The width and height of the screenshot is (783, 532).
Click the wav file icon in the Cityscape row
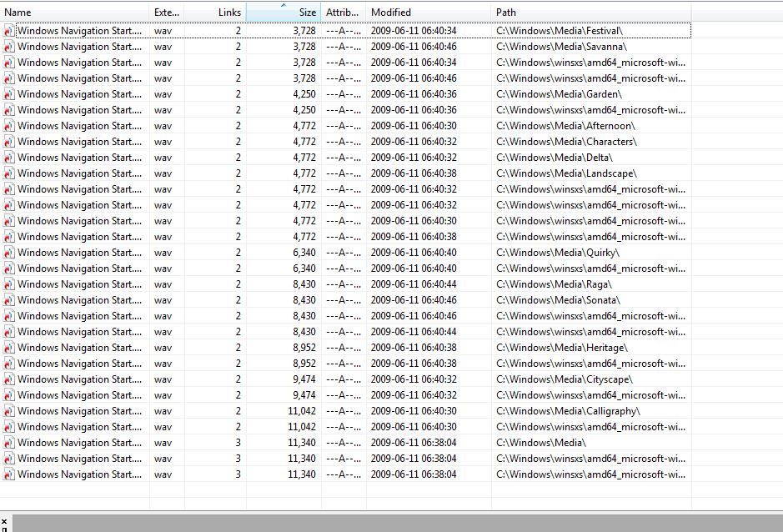8,379
